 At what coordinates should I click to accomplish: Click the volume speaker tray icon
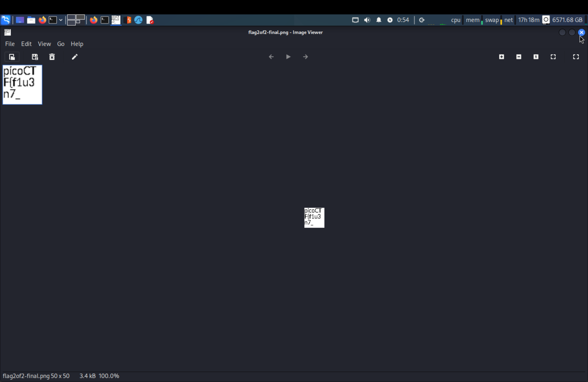click(x=367, y=20)
